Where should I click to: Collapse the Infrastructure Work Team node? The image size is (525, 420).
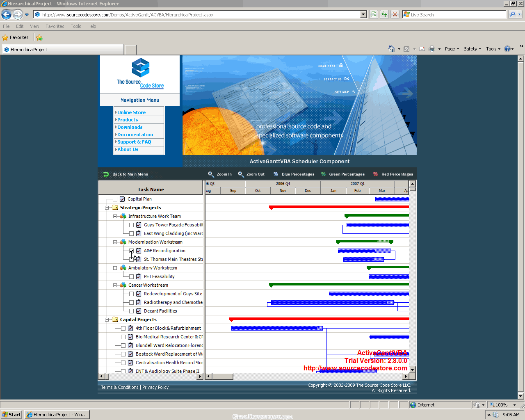(115, 217)
